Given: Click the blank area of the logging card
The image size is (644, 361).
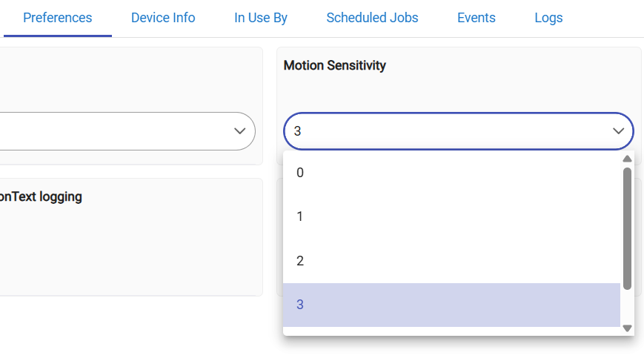Looking at the screenshot, I should point(126,252).
